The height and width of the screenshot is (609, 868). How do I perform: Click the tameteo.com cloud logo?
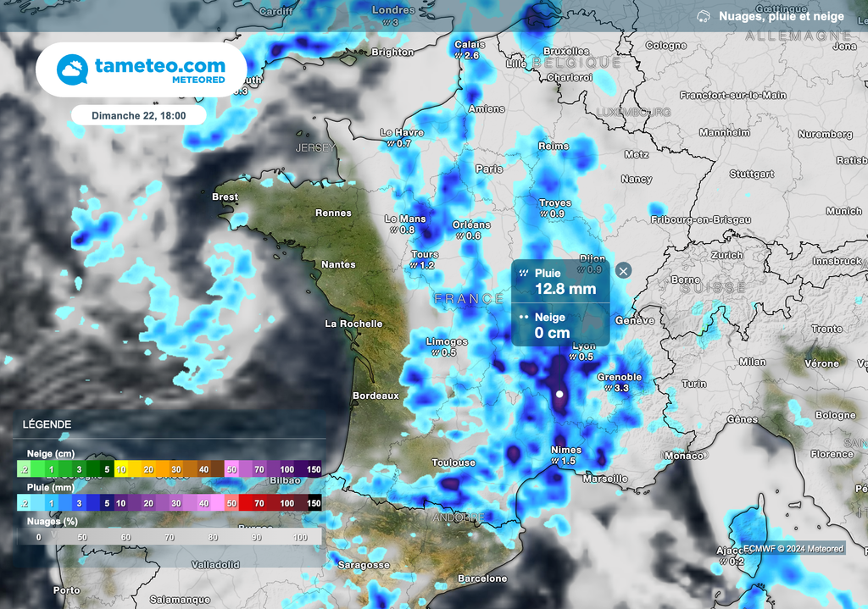(71, 68)
